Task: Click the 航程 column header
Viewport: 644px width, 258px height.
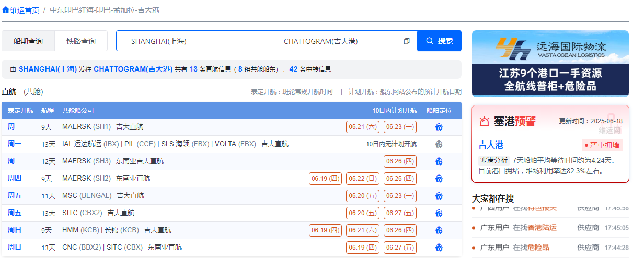Action: (48, 111)
